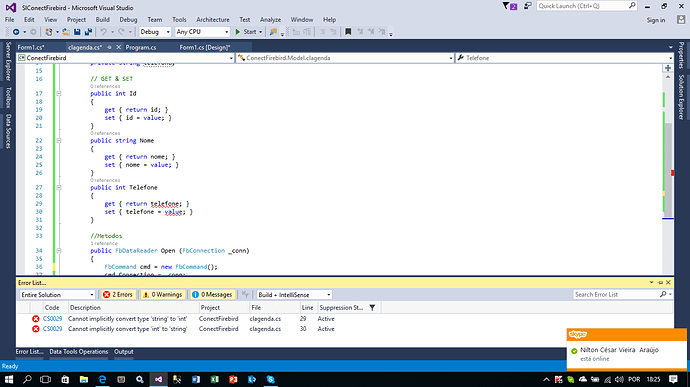The height and width of the screenshot is (387, 690).
Task: Click the Save file toolbar icon
Action: pos(77,32)
